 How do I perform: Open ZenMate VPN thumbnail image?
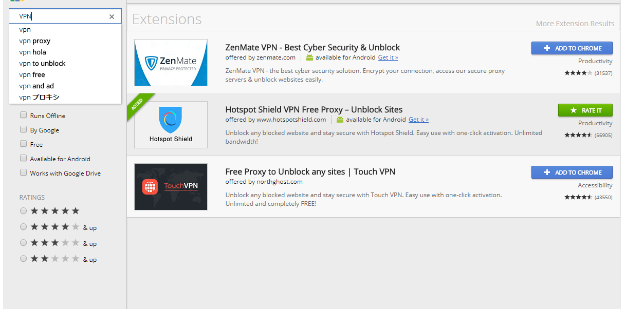click(x=171, y=63)
